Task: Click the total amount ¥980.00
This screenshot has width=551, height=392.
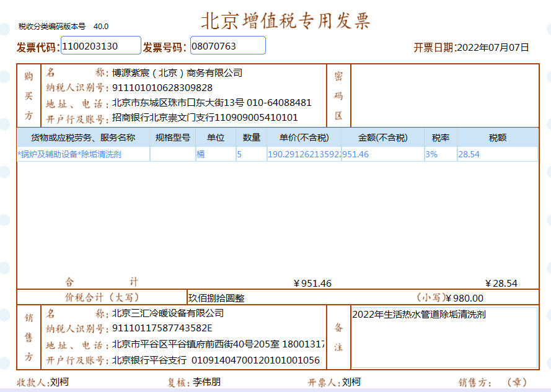Action: pyautogui.click(x=464, y=298)
